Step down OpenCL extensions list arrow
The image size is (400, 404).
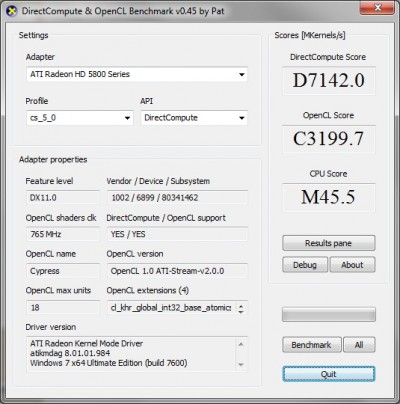coord(241,312)
